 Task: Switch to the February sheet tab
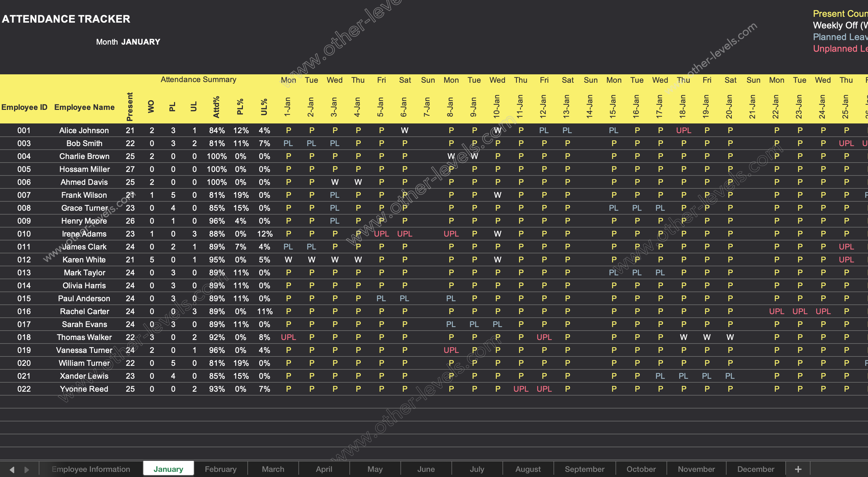(221, 469)
